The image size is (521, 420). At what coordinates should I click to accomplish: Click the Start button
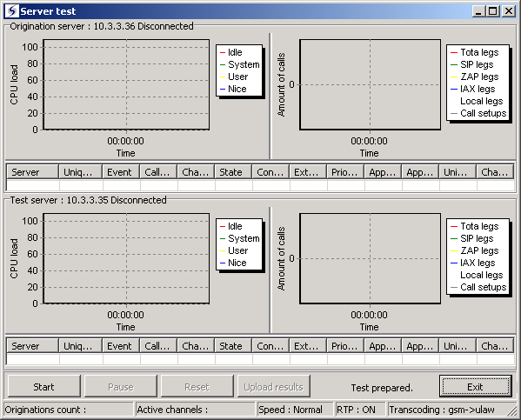click(x=43, y=387)
